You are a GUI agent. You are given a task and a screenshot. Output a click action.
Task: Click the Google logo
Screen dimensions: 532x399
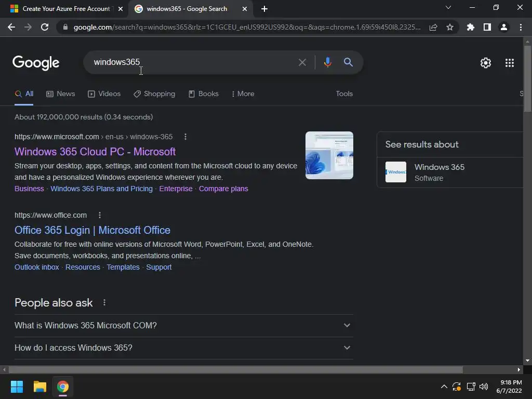36,63
